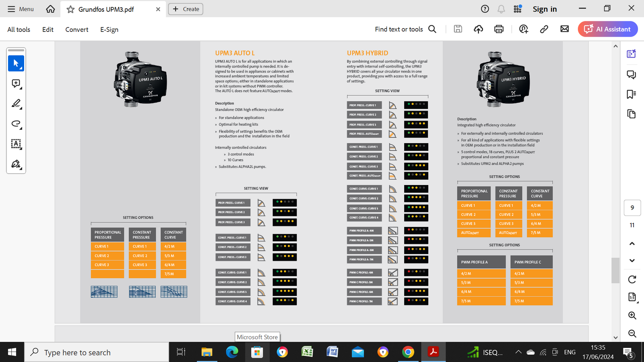This screenshot has width=644, height=362.
Task: Rotate the page view clockwise
Action: coord(632,279)
